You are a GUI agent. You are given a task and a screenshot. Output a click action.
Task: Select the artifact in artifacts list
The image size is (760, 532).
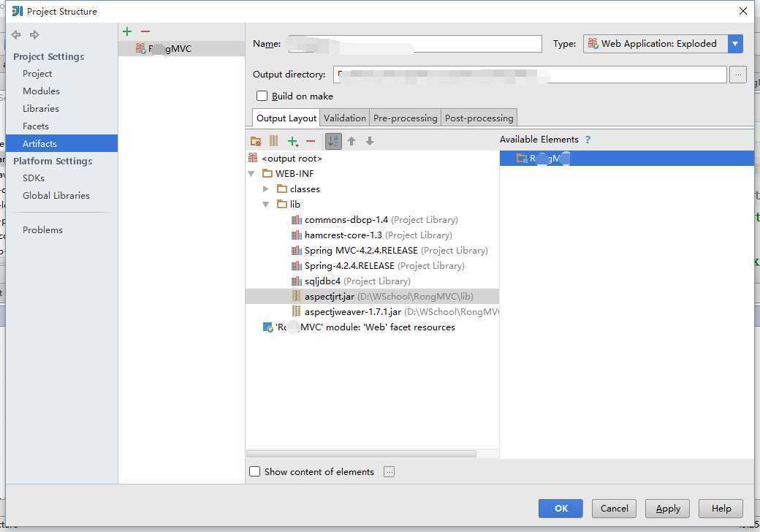(181, 48)
